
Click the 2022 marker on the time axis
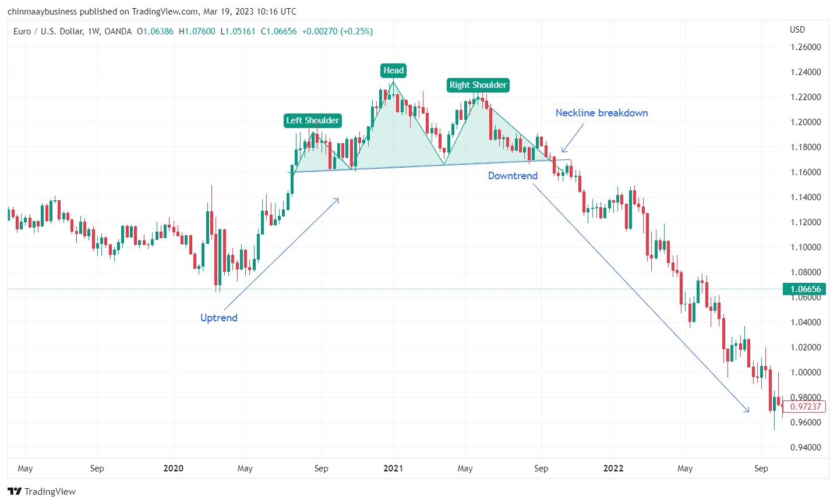coord(613,468)
